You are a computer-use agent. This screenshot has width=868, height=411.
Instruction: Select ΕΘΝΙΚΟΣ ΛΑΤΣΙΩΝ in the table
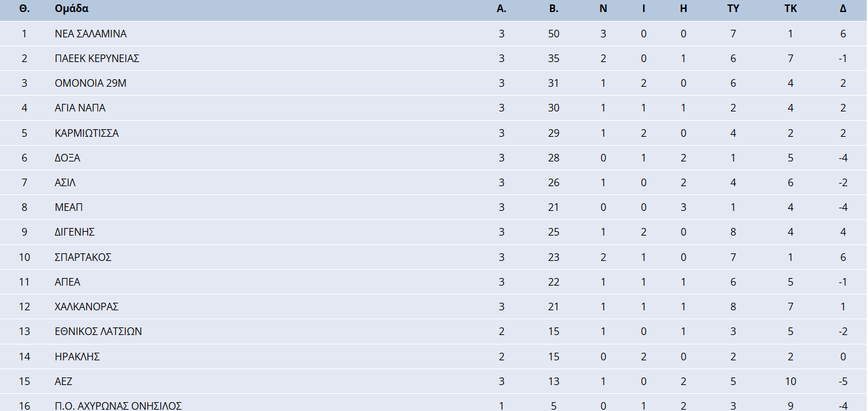(x=98, y=331)
